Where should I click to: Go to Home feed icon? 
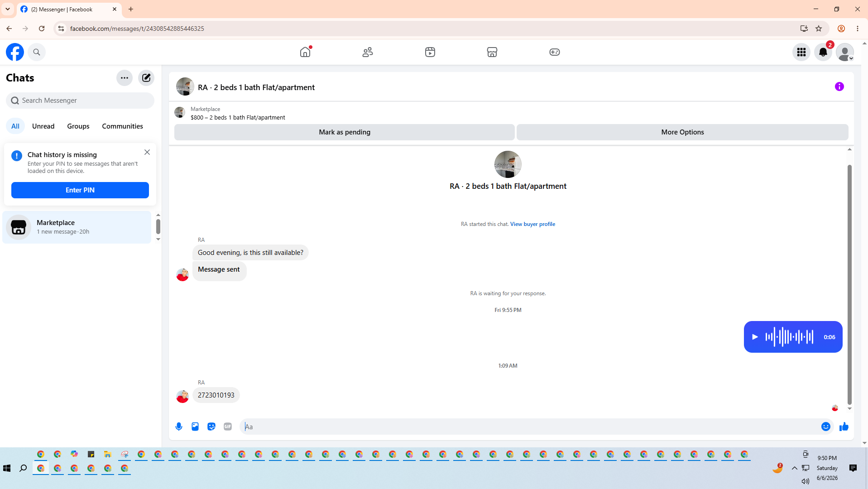[x=306, y=52]
